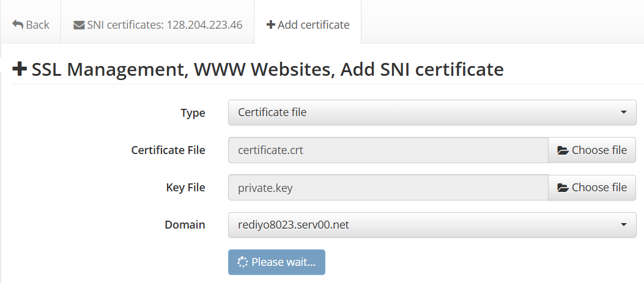Select the Add certificate tab
This screenshot has height=283, width=644.
pos(308,25)
